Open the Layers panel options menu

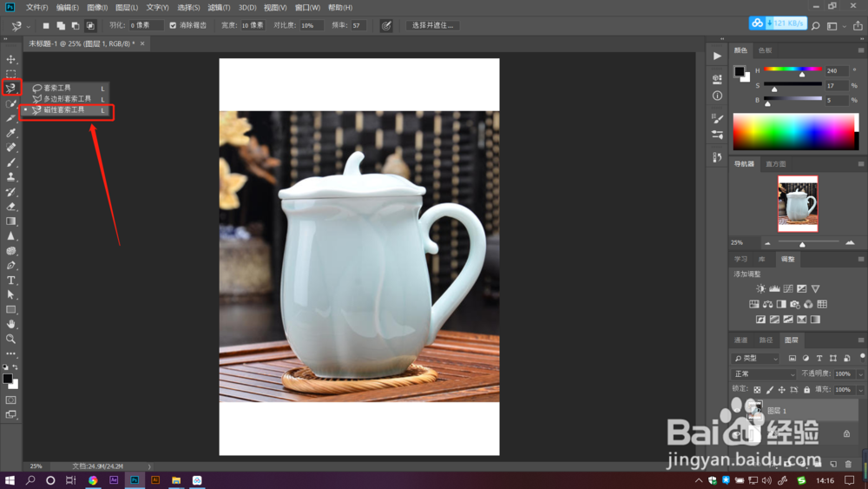861,340
